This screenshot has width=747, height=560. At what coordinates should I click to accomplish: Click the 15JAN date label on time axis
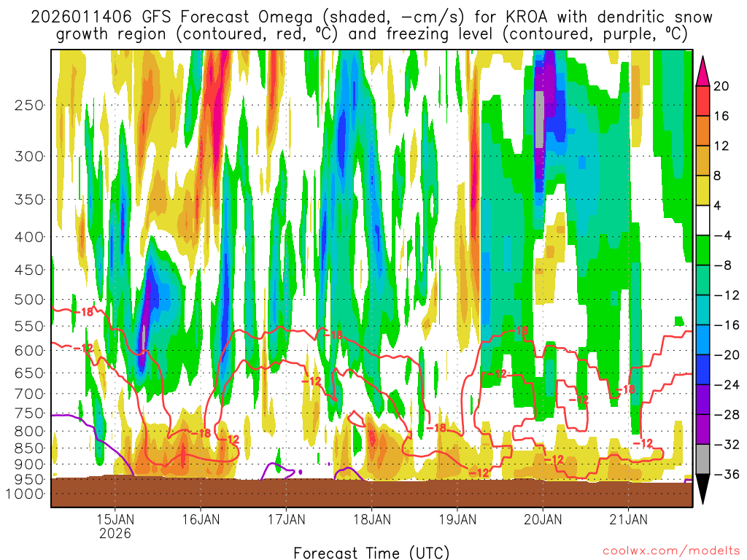[115, 519]
